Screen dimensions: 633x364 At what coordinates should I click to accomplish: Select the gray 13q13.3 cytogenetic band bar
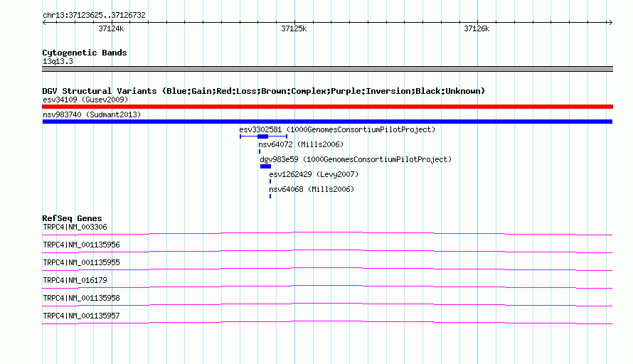tap(327, 69)
